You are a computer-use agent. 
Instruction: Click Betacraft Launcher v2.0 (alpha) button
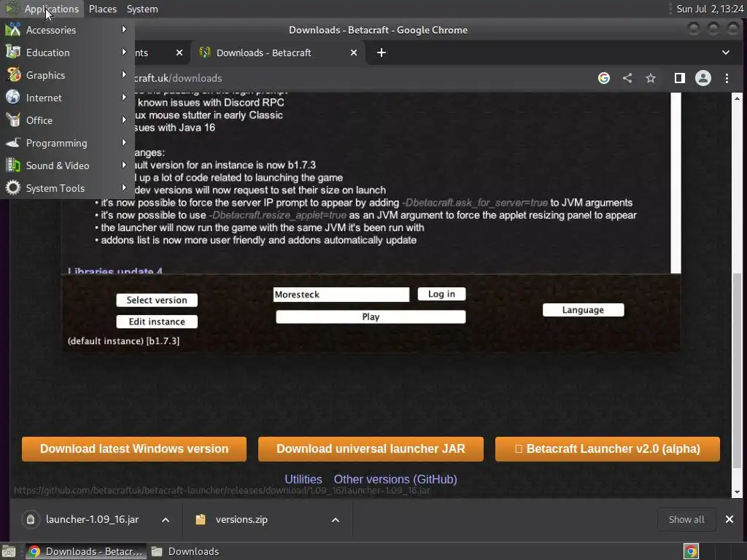608,449
